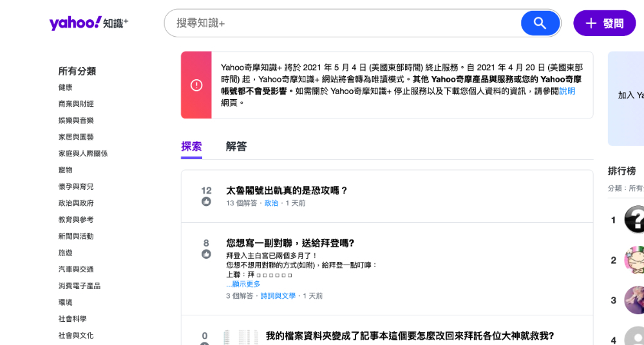
Task: Click the 所有分類 sidebar heading
Action: (77, 71)
